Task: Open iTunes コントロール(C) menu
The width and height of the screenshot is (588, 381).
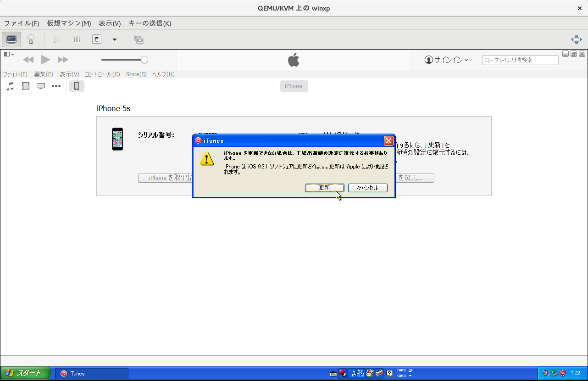Action: pos(102,74)
